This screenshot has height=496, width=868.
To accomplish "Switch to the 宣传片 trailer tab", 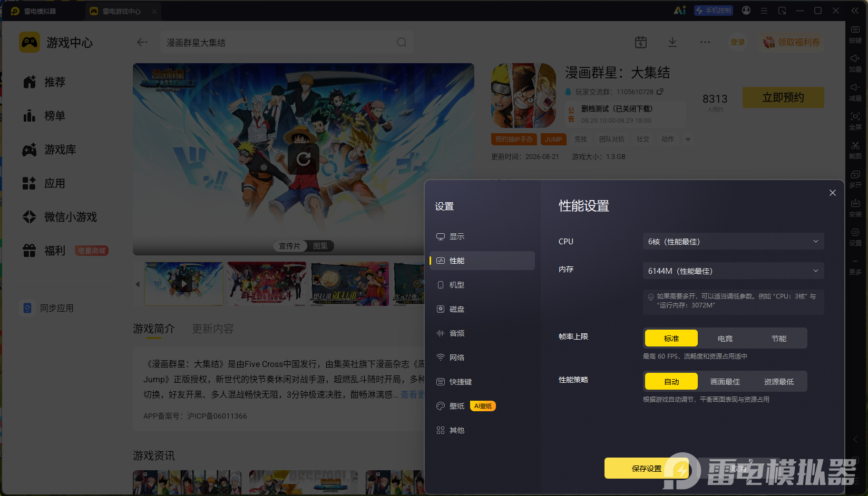I will (290, 246).
